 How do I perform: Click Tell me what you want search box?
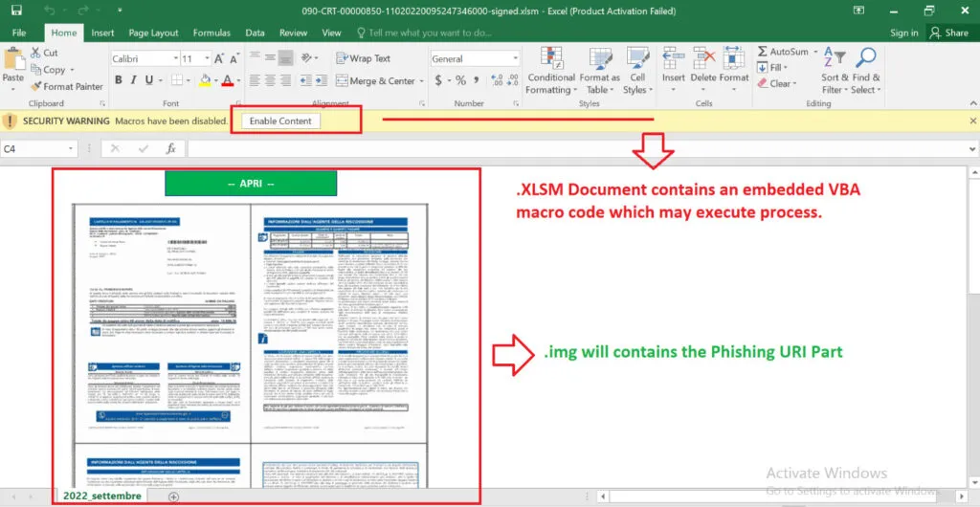click(424, 33)
